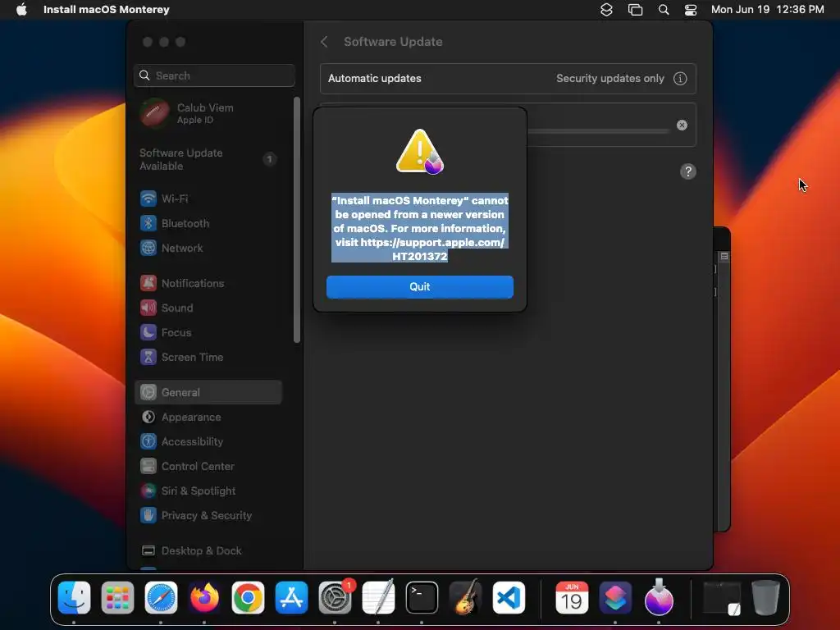Click the date and time in menu bar
The width and height of the screenshot is (840, 630).
(x=767, y=10)
